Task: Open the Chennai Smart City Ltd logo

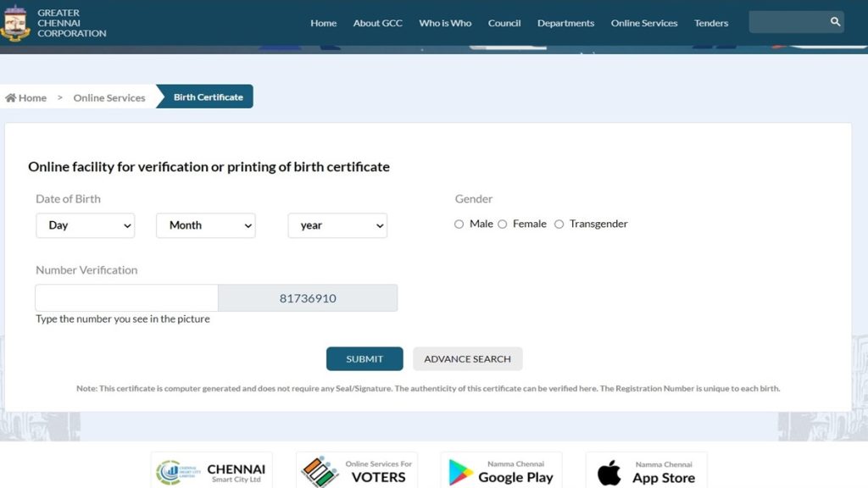Action: [171, 470]
